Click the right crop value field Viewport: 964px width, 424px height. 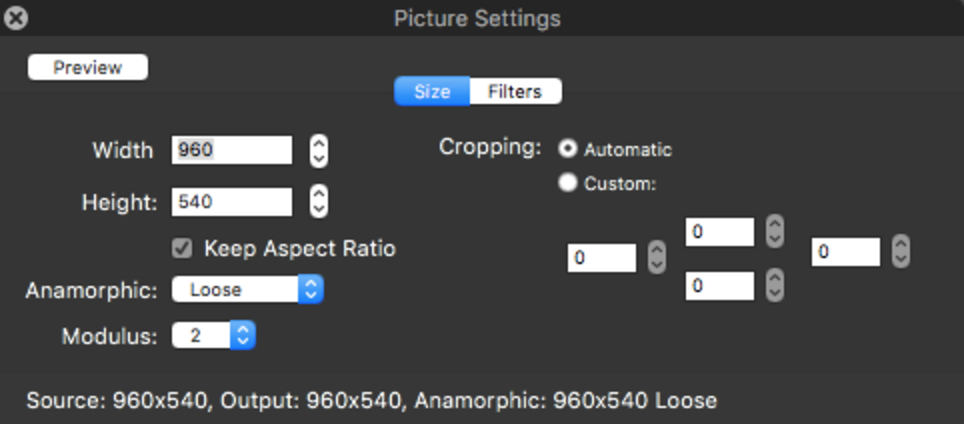tap(845, 251)
